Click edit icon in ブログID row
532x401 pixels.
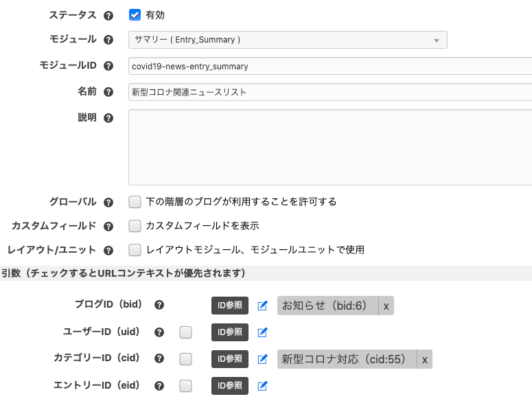click(x=262, y=306)
